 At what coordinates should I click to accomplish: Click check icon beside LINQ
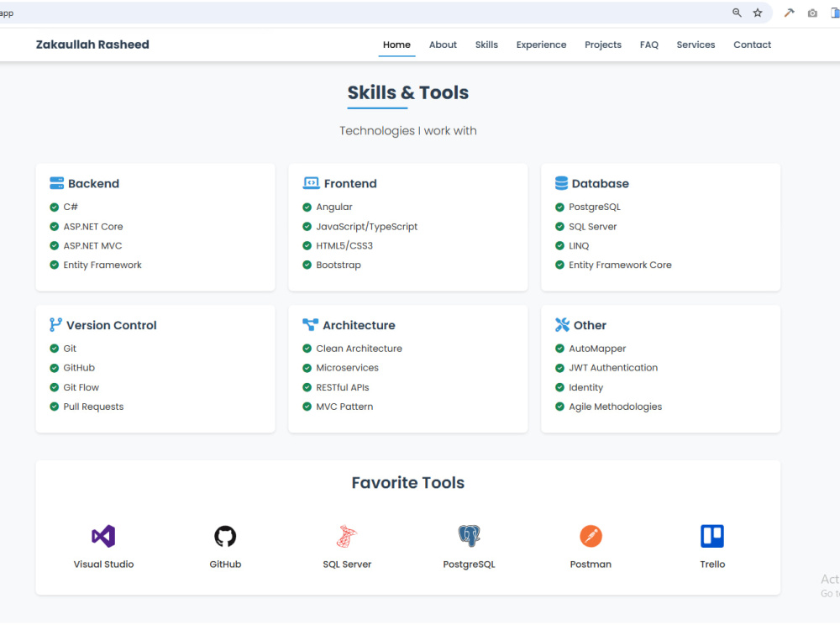(559, 246)
